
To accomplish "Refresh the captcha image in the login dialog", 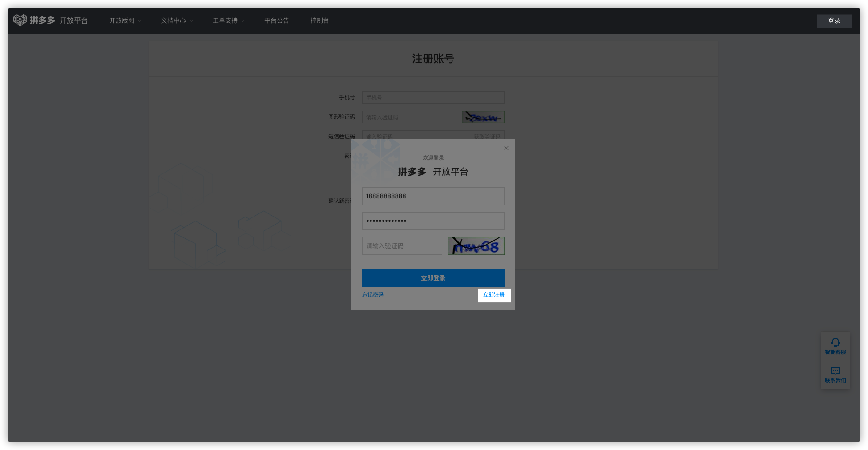I will (476, 246).
